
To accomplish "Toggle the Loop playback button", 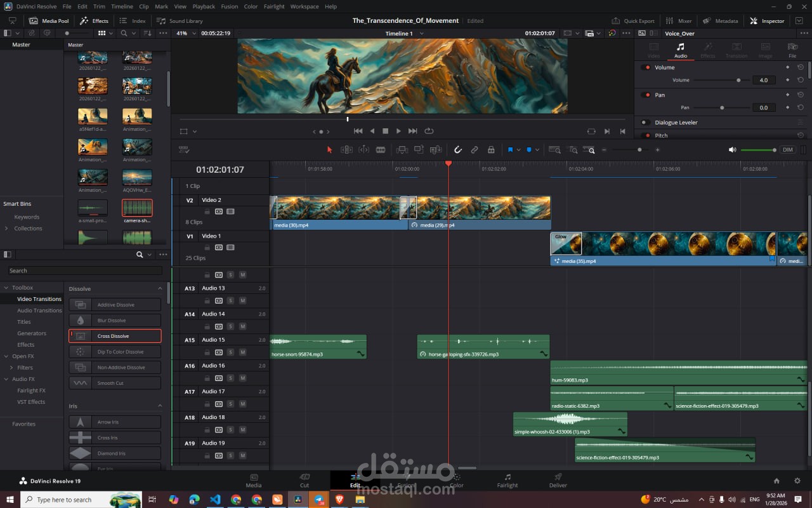I will tap(429, 131).
